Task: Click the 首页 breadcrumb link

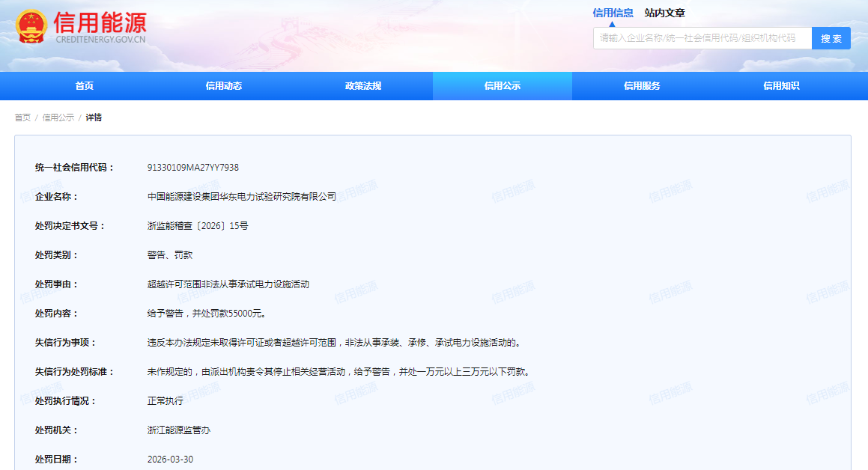Action: click(x=22, y=117)
